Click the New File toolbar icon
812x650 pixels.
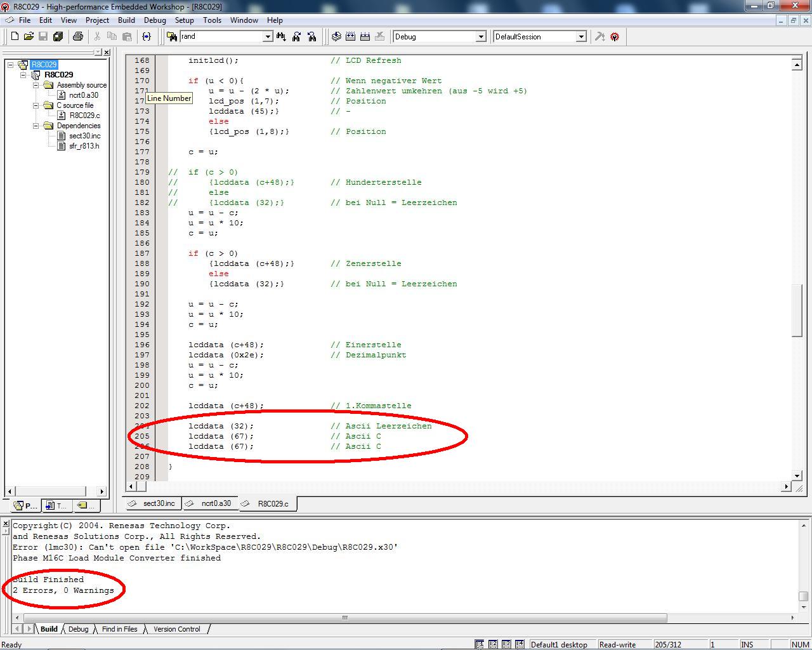(15, 37)
